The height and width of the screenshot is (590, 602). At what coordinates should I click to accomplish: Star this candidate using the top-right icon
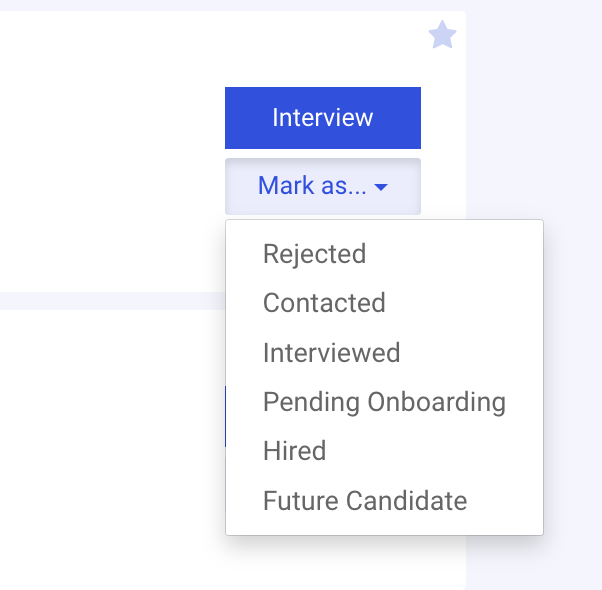[x=442, y=36]
